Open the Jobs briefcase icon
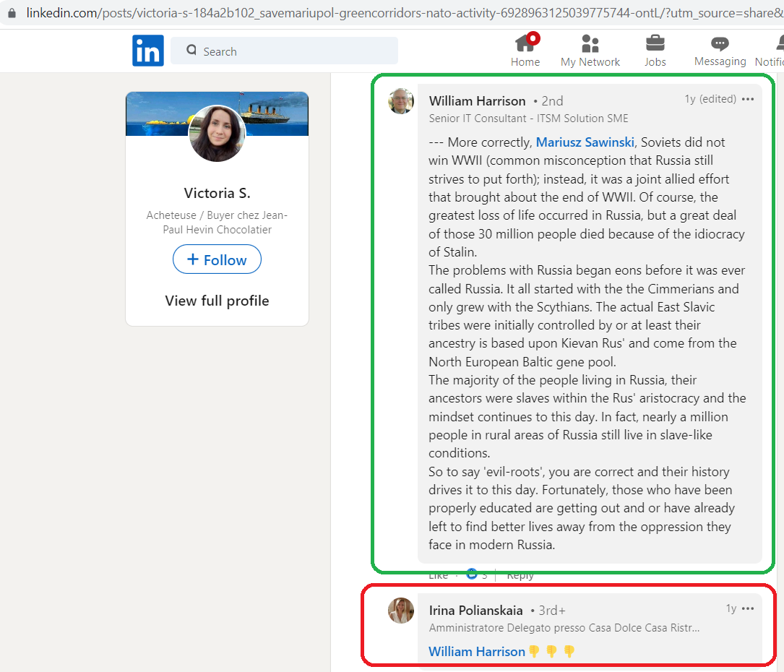 tap(655, 43)
